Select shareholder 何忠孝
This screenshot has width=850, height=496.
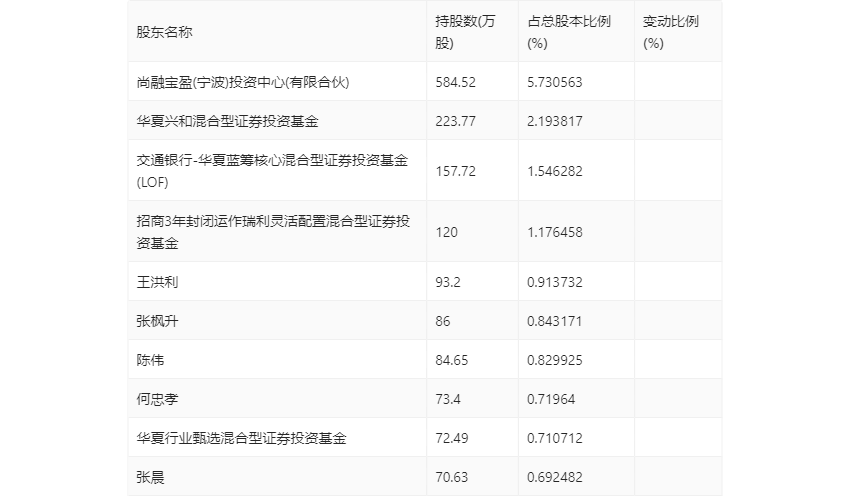click(157, 399)
